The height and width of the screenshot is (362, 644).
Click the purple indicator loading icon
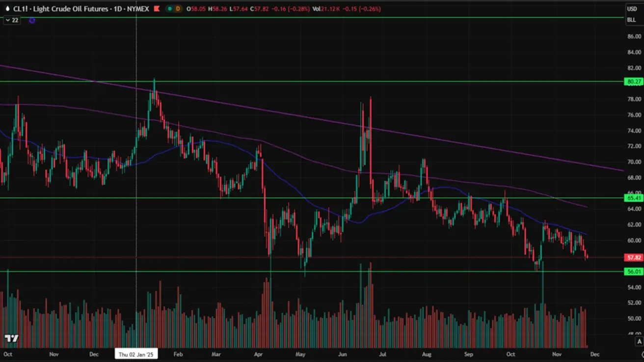[x=32, y=20]
